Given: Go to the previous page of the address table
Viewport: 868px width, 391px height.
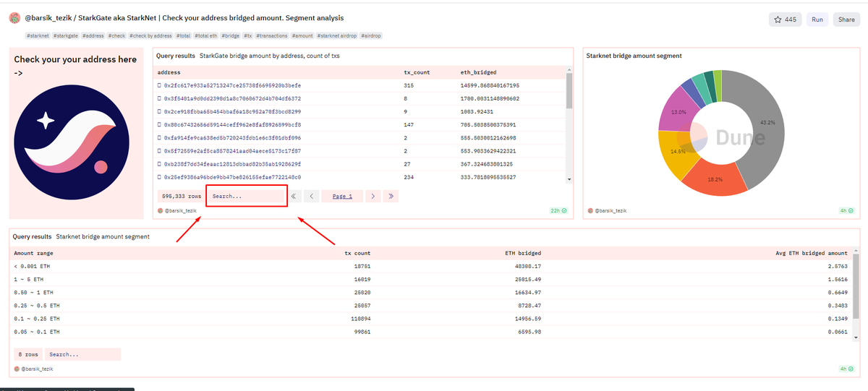Looking at the screenshot, I should coord(312,196).
